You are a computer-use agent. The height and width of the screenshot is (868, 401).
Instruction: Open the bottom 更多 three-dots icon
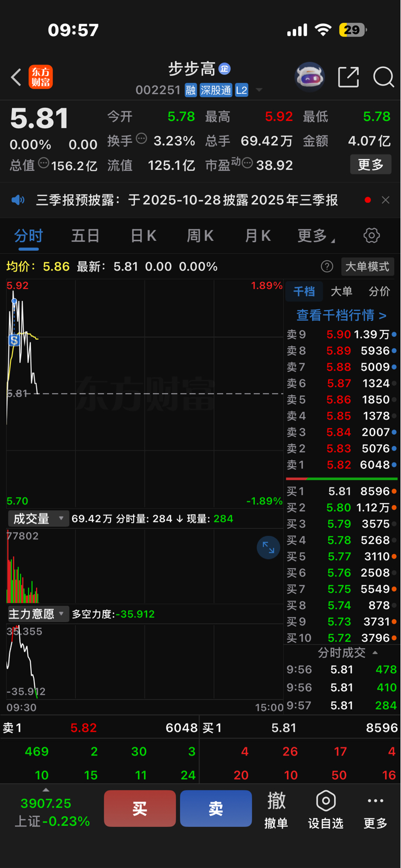pos(375,809)
